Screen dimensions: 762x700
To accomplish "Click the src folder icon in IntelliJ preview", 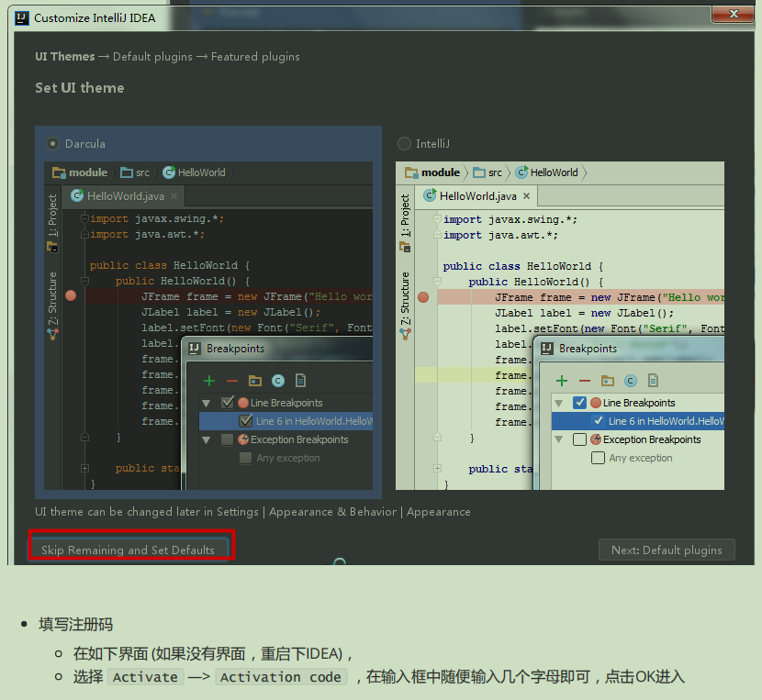I will [x=479, y=172].
